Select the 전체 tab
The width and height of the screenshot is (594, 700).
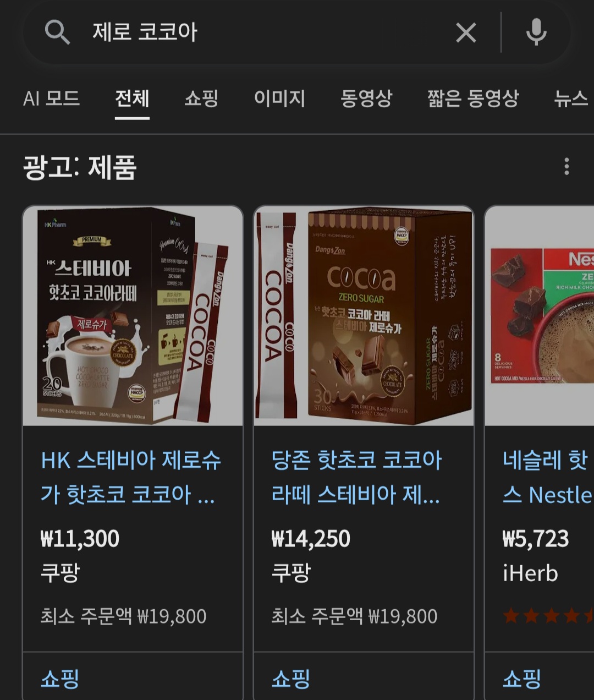tap(132, 99)
